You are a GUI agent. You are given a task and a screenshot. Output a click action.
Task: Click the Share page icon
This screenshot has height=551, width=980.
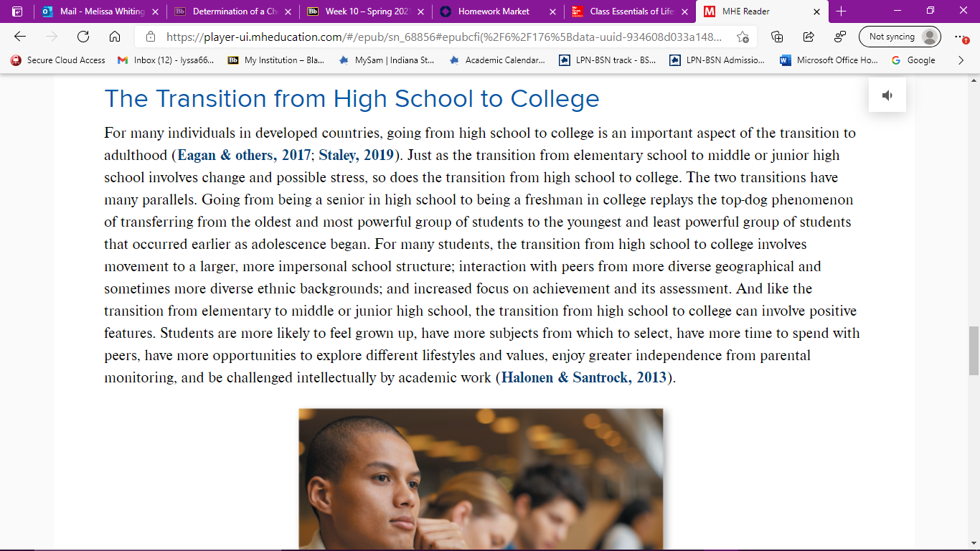[x=809, y=37]
